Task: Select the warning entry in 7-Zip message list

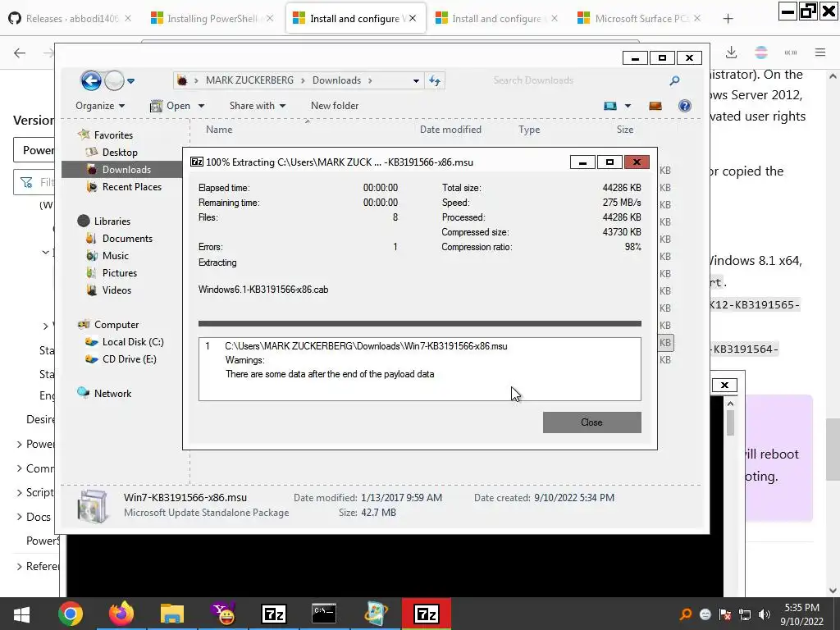Action: [x=419, y=360]
